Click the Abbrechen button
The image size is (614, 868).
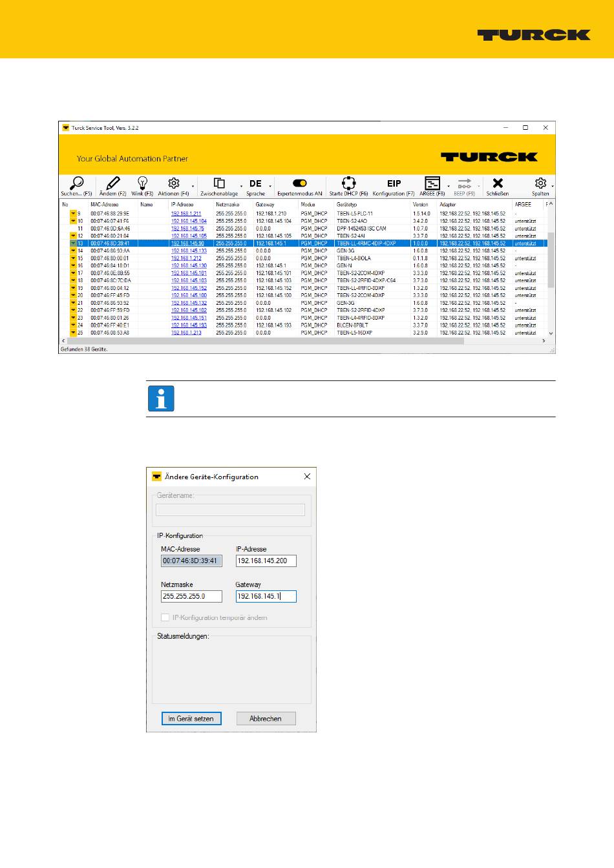(266, 718)
